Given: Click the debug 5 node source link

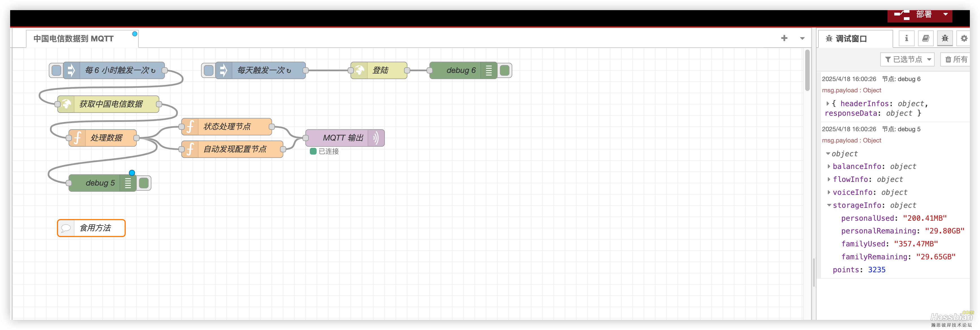Looking at the screenshot, I should point(901,129).
